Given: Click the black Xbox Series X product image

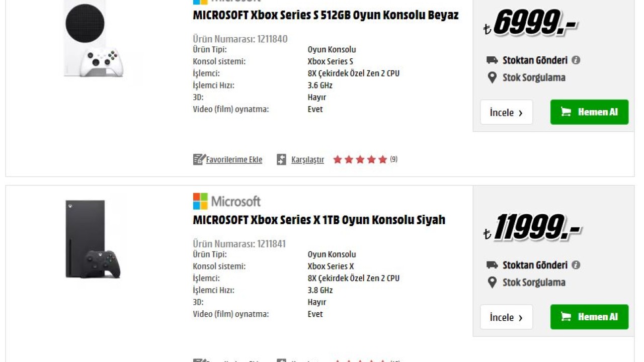Looking at the screenshot, I should point(93,239).
